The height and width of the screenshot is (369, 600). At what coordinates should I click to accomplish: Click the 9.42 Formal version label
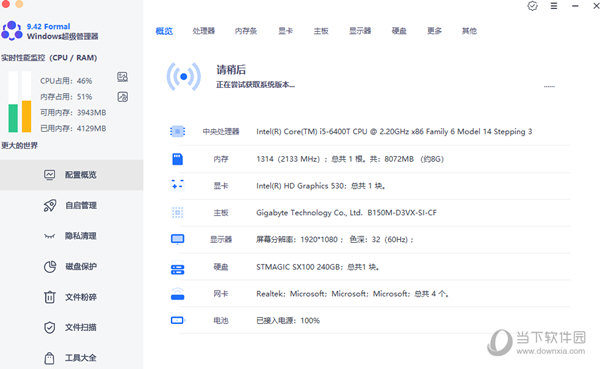49,26
